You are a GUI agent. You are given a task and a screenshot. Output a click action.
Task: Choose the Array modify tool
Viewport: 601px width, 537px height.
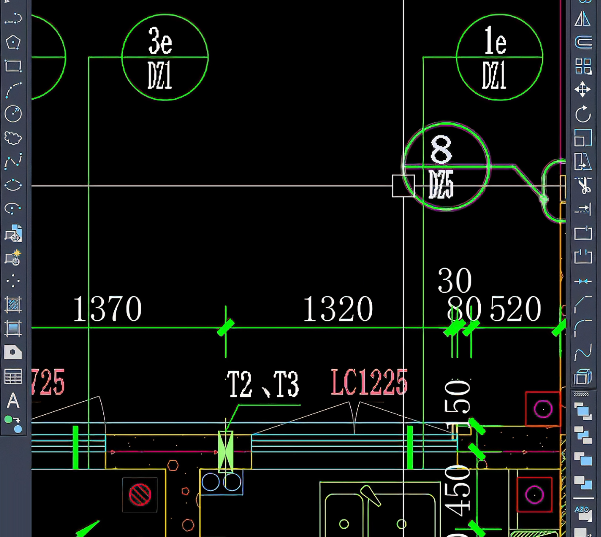click(583, 66)
